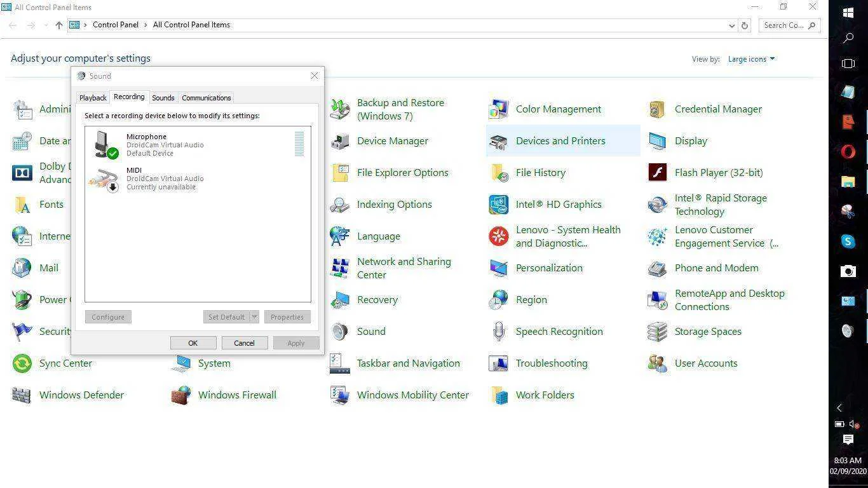Viewport: 868px width, 488px height.
Task: Refresh the Control Panel address bar
Action: 745,25
